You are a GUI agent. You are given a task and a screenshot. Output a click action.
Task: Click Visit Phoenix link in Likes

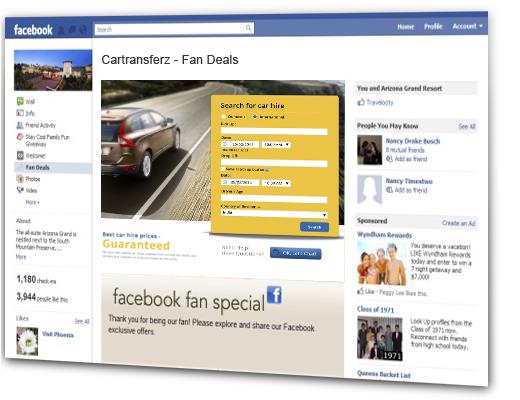pos(58,334)
